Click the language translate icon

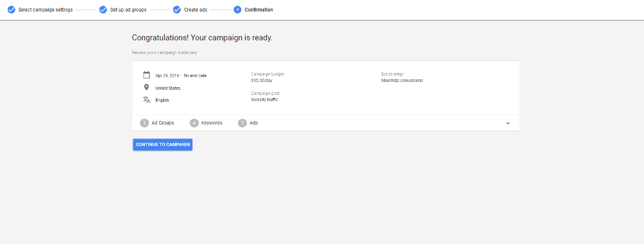pyautogui.click(x=146, y=100)
